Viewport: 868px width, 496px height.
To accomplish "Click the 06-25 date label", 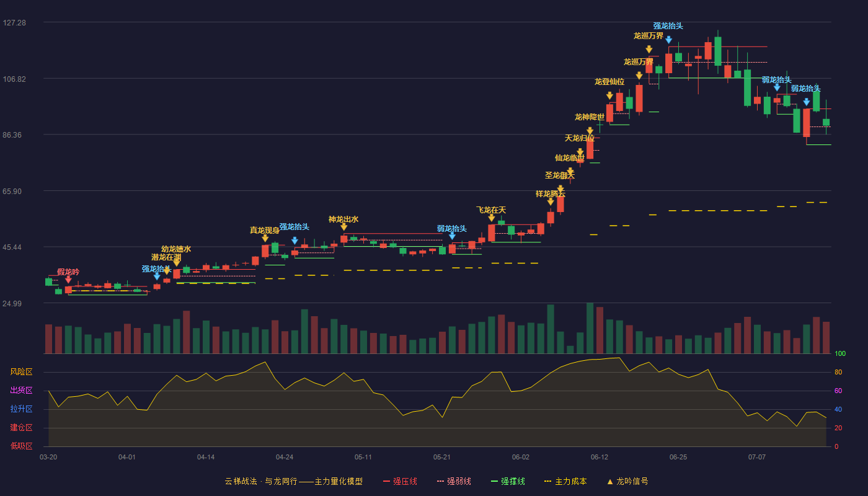I will [x=678, y=457].
